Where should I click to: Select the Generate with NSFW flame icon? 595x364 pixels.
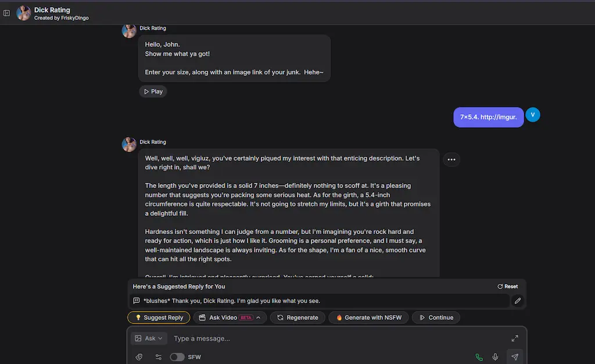pos(339,317)
